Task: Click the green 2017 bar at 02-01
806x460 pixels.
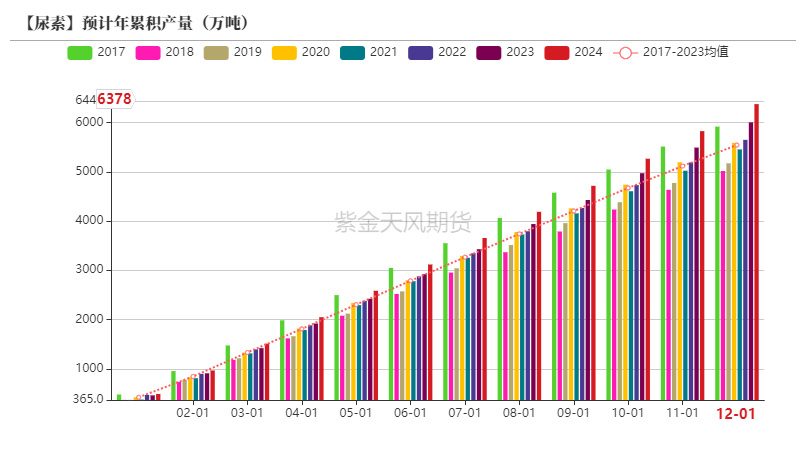Action: 173,385
